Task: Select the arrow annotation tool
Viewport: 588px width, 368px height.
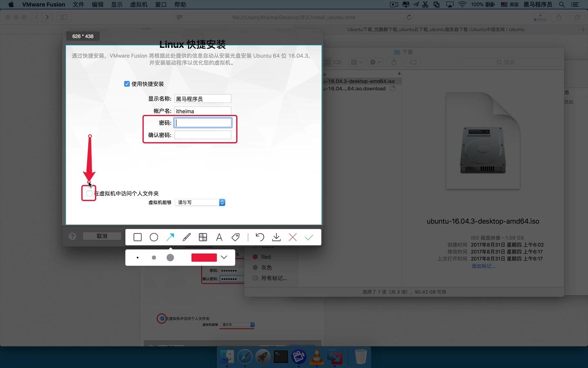Action: click(x=170, y=237)
